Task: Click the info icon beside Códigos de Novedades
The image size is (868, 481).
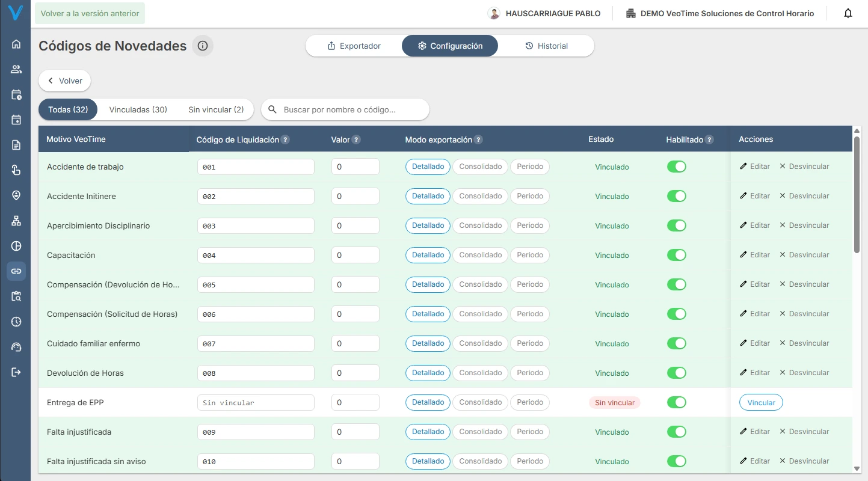Action: click(x=203, y=46)
